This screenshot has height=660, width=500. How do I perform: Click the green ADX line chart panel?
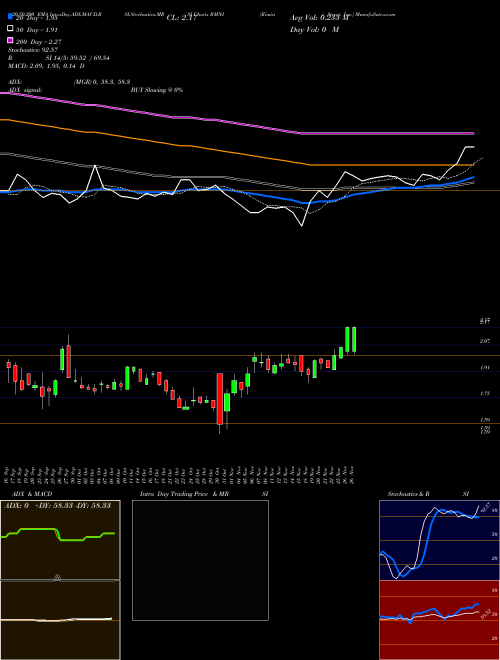pyautogui.click(x=60, y=540)
